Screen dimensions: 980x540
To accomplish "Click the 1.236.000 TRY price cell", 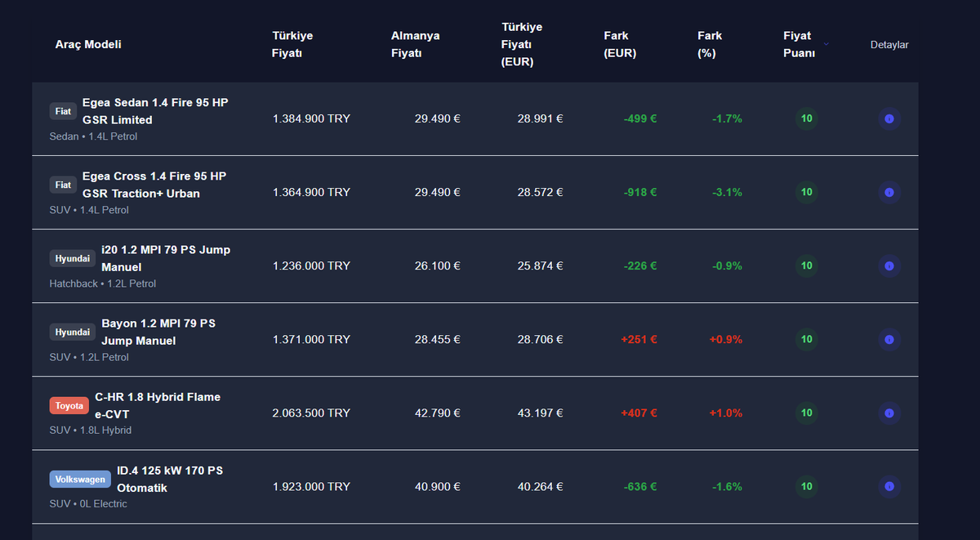I will click(311, 266).
